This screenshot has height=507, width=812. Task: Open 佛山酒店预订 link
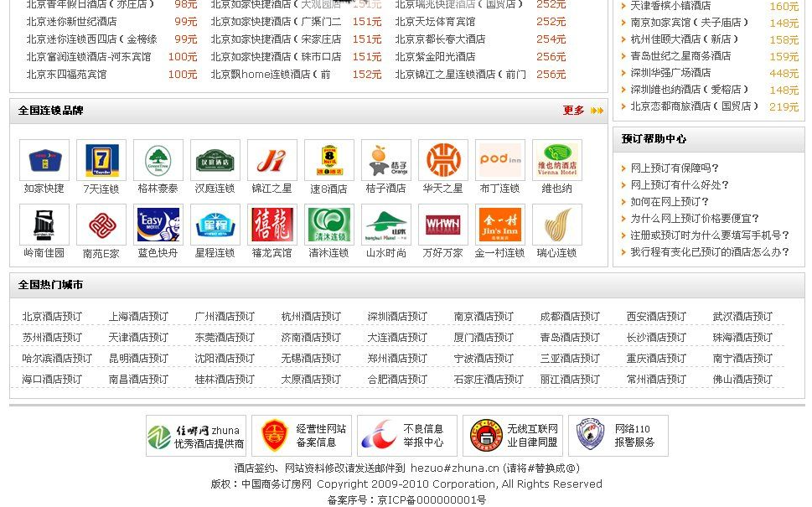coord(742,379)
